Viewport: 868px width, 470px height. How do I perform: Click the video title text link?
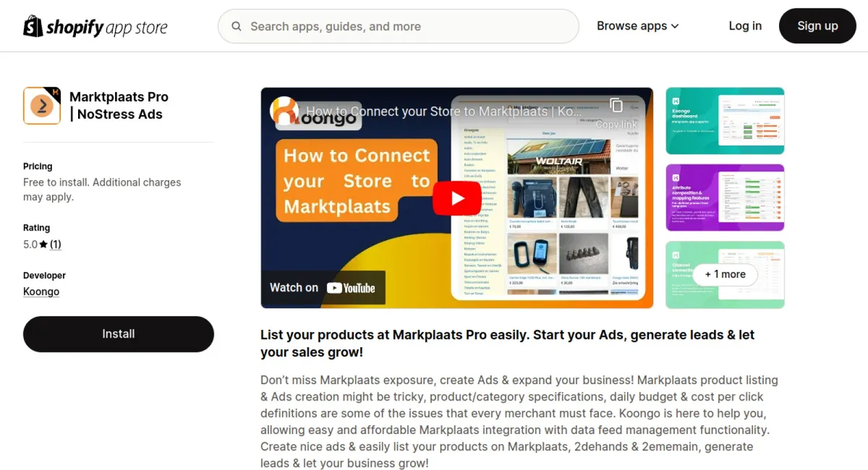(444, 111)
